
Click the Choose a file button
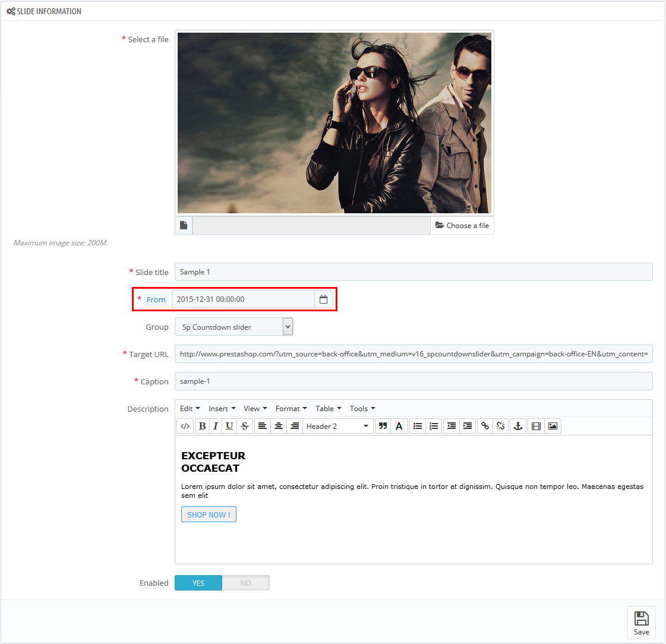tap(462, 225)
